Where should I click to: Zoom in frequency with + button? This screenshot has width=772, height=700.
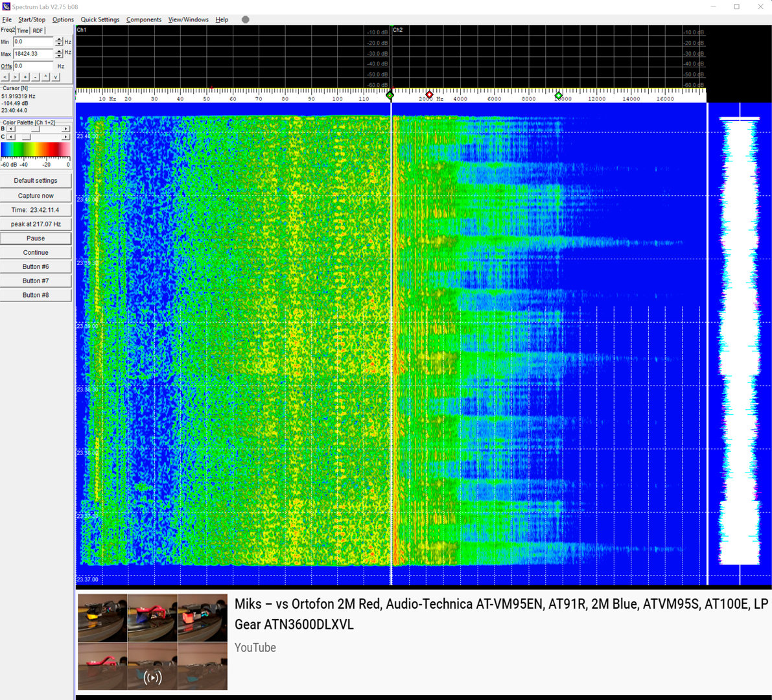(x=25, y=76)
